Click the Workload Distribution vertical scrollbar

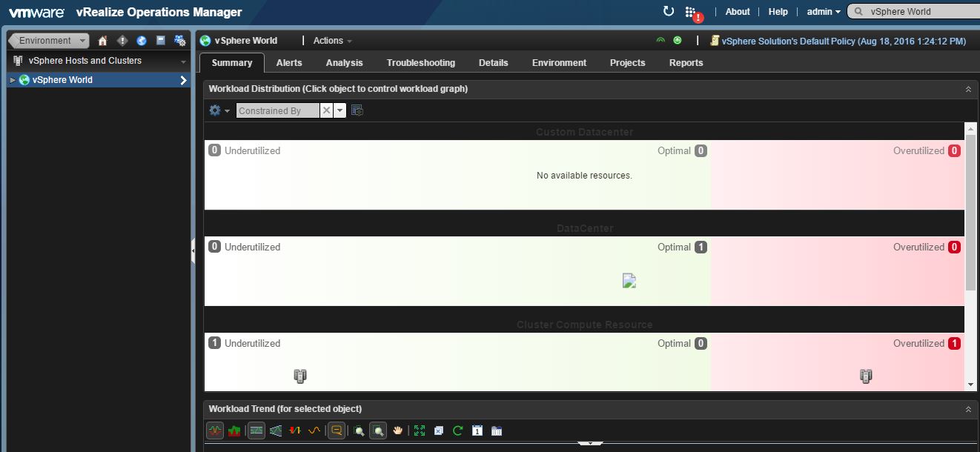pyautogui.click(x=971, y=215)
